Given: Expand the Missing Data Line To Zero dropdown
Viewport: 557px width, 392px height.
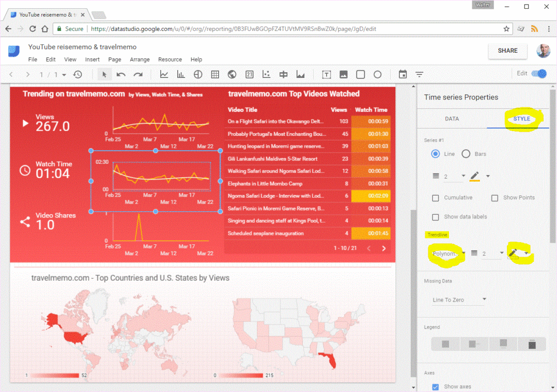Looking at the screenshot, I should [x=459, y=300].
